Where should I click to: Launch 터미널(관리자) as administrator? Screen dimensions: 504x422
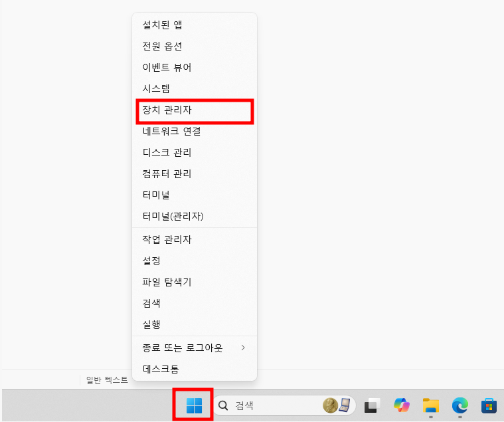pos(194,217)
